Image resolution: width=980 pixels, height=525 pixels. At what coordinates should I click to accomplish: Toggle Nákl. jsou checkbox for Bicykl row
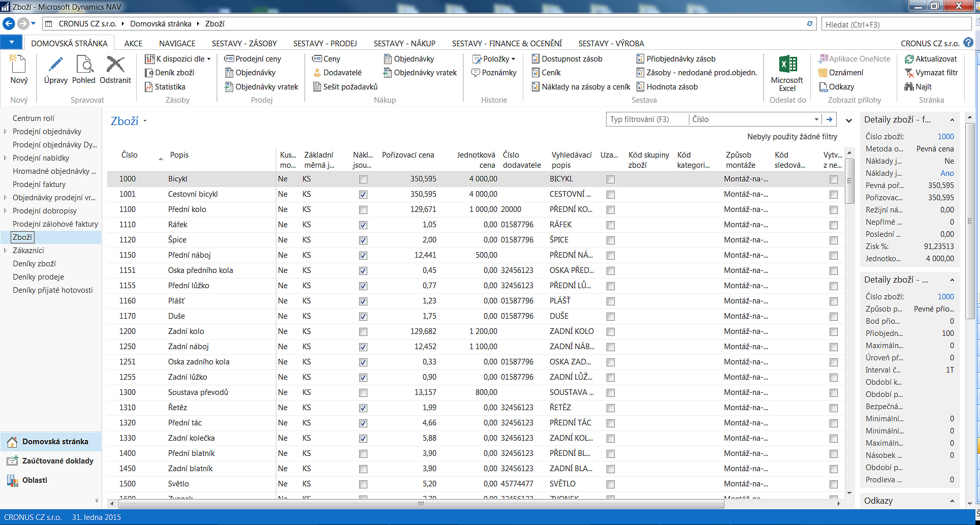[x=363, y=179]
